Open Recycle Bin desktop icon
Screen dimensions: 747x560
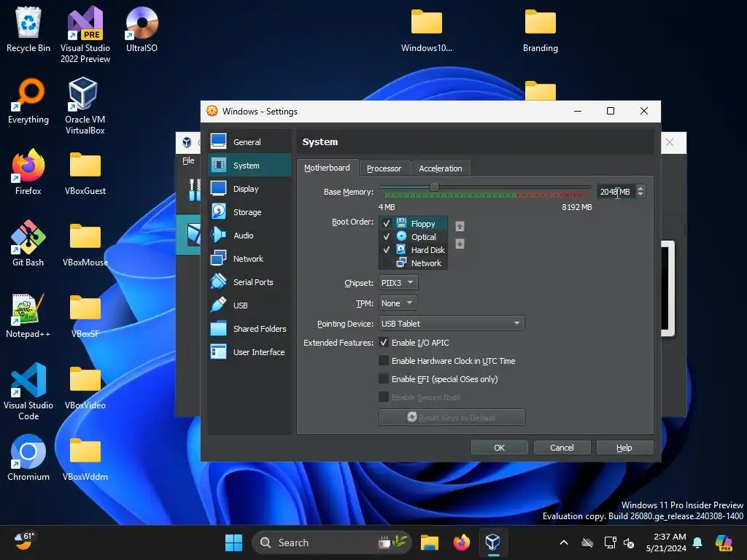[28, 29]
